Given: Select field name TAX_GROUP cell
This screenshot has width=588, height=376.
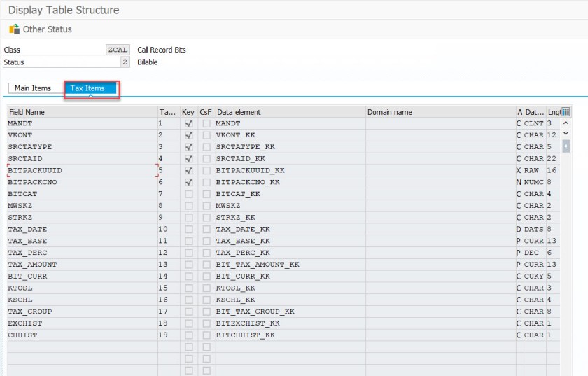Looking at the screenshot, I should click(82, 312).
